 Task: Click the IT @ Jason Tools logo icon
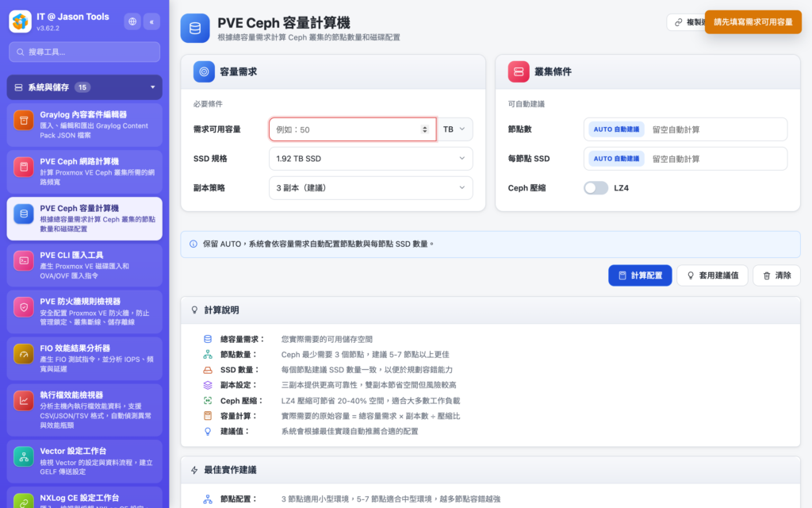click(x=20, y=21)
